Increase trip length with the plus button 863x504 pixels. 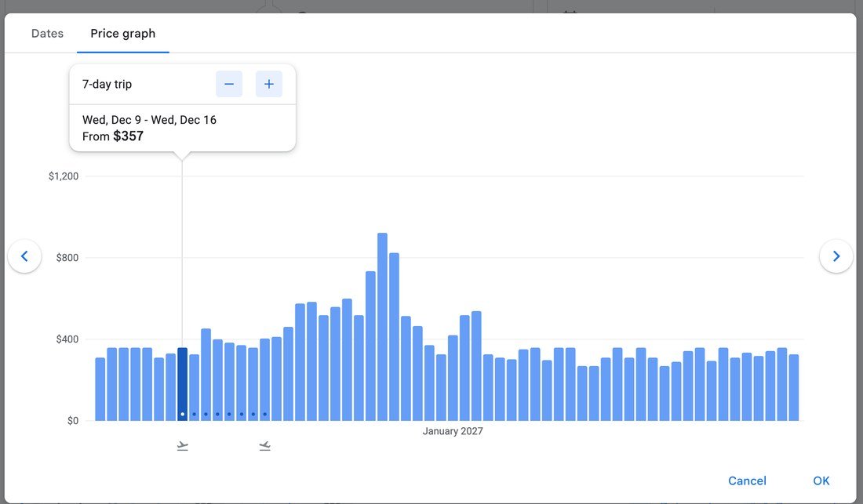click(268, 84)
